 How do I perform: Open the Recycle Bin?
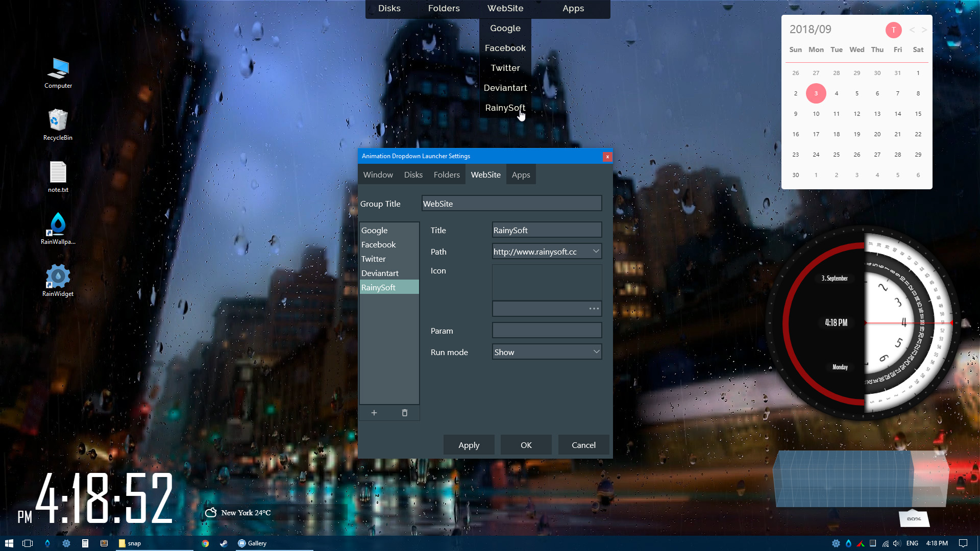(58, 122)
